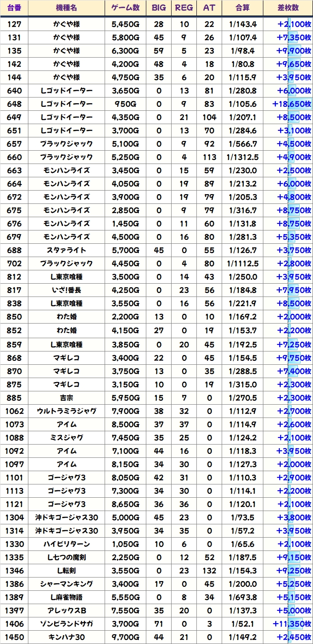Click the 7,900G game count
Image resolution: width=313 pixels, height=644 pixels.
tap(125, 411)
